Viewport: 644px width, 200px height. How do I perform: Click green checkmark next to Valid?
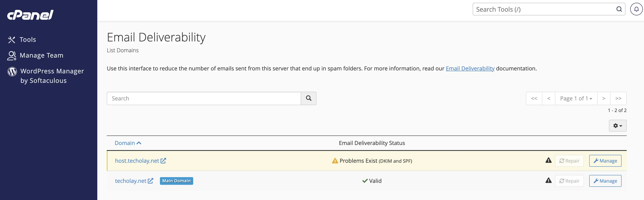point(365,181)
